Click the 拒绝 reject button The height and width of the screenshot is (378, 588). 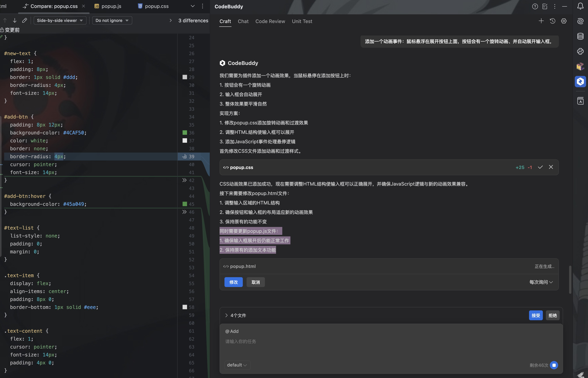(x=552, y=315)
